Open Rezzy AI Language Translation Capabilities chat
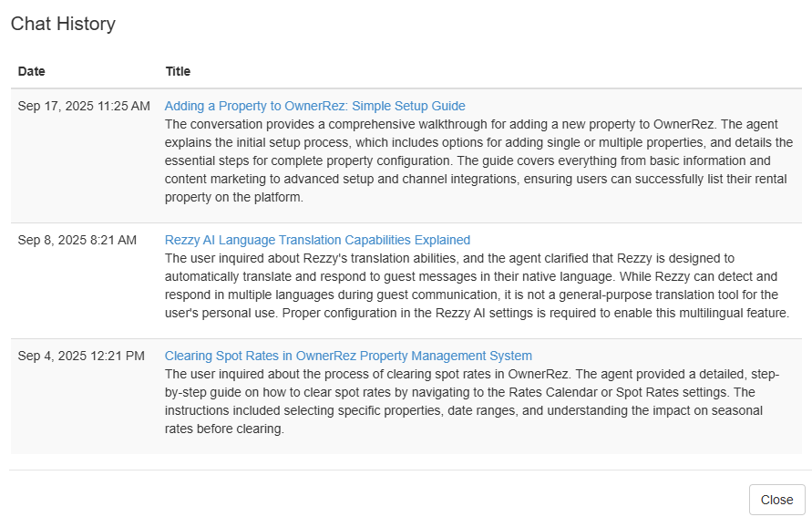The width and height of the screenshot is (812, 517). tap(317, 240)
